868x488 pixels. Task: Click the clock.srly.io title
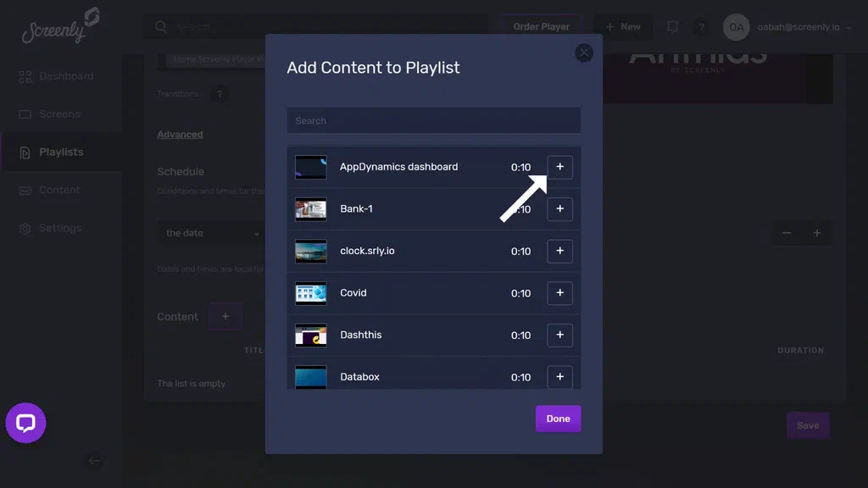367,251
